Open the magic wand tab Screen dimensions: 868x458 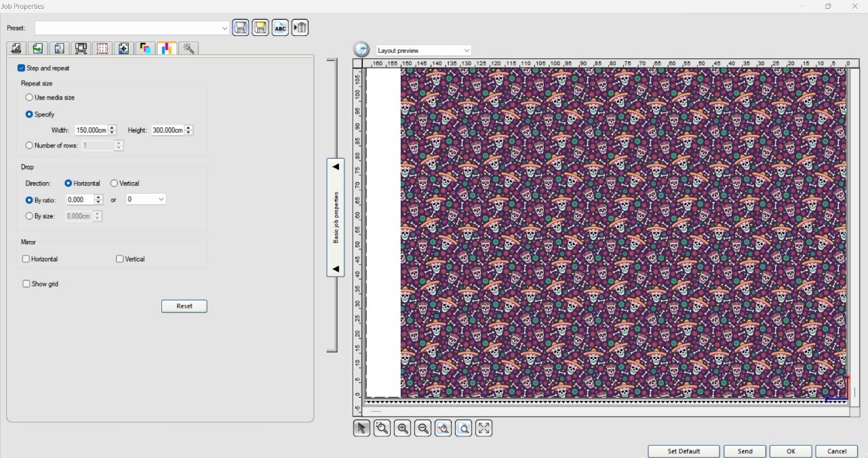(189, 48)
